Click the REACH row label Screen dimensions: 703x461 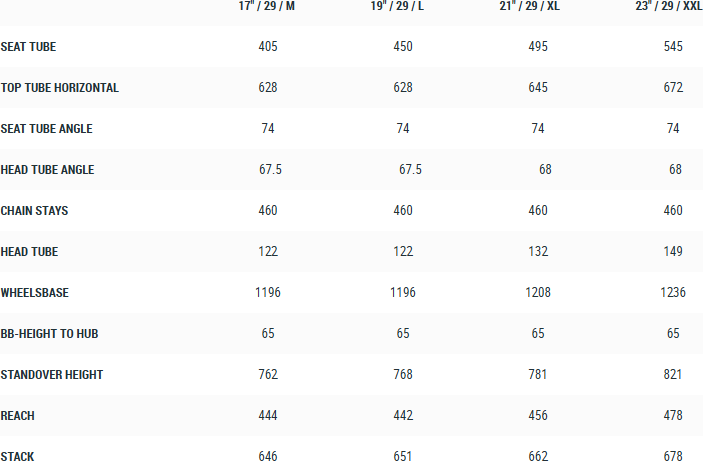18,415
